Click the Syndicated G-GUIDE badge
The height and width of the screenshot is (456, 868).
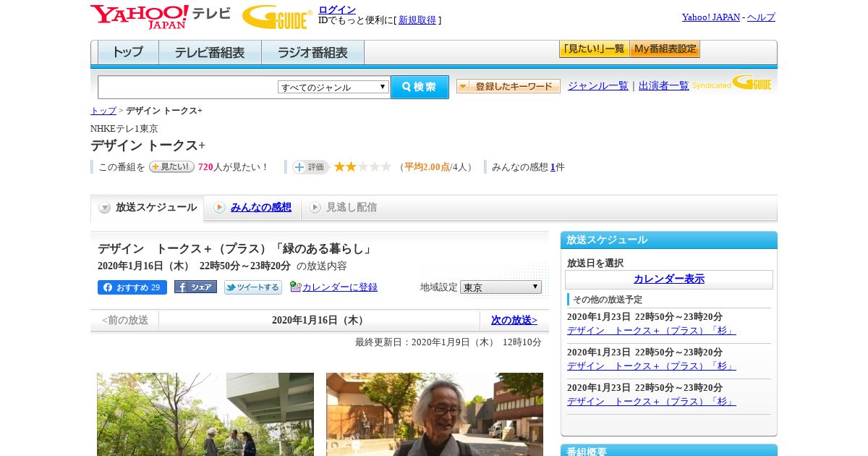click(732, 83)
